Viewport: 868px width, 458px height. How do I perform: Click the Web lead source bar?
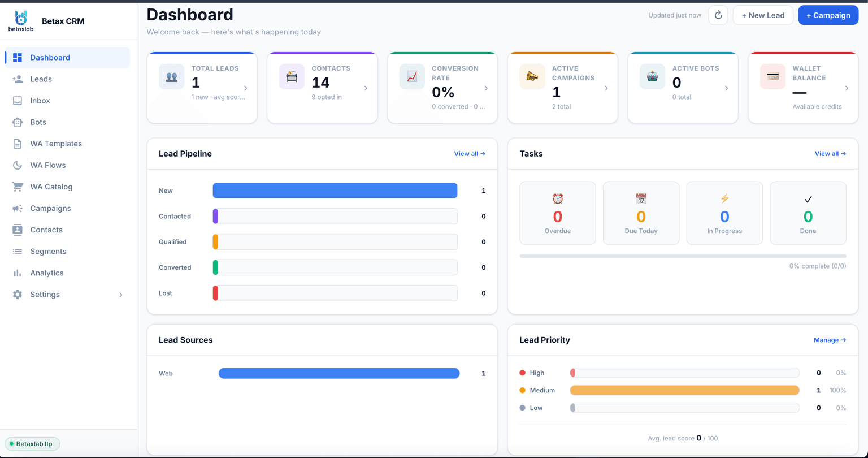pyautogui.click(x=339, y=373)
